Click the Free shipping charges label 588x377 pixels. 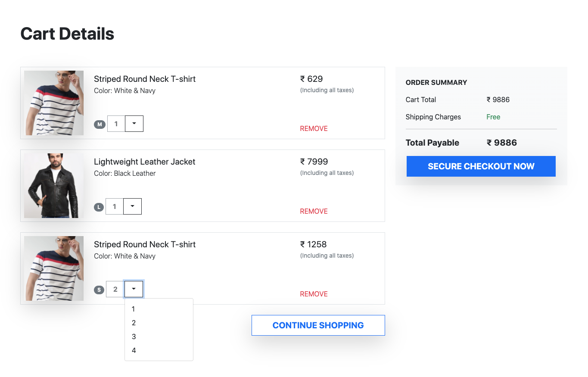pos(493,117)
